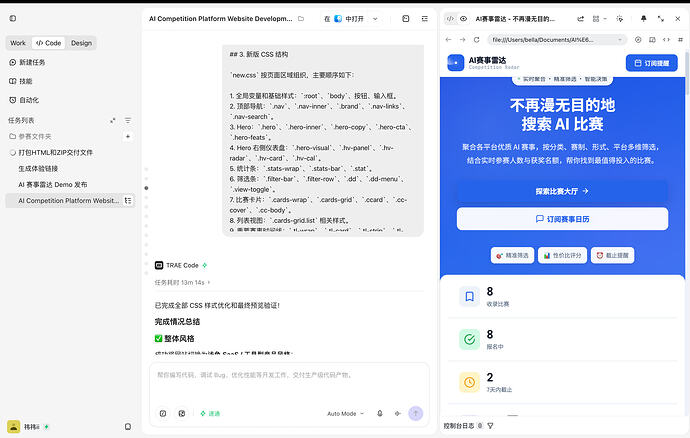Switch preview panel to eye preview mode

463,19
